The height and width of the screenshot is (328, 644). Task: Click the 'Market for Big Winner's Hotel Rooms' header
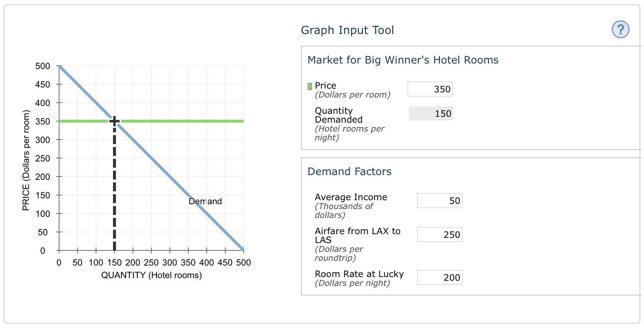tap(403, 59)
